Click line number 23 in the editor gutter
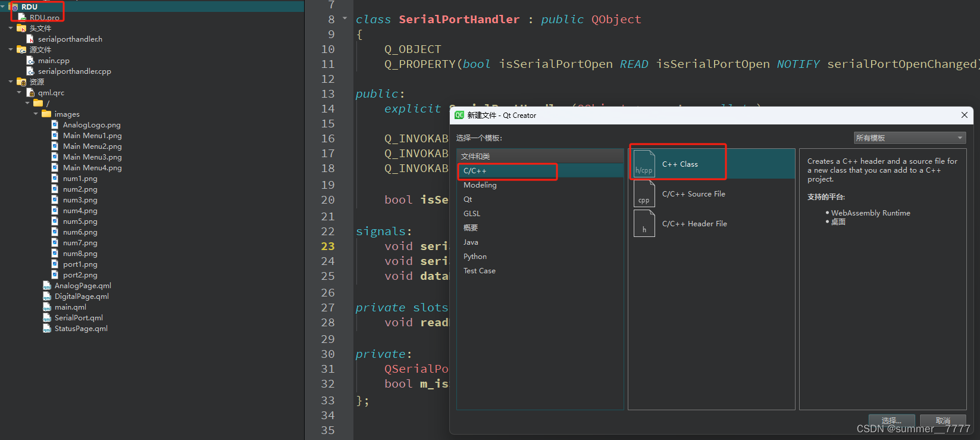The width and height of the screenshot is (980, 440). (328, 246)
